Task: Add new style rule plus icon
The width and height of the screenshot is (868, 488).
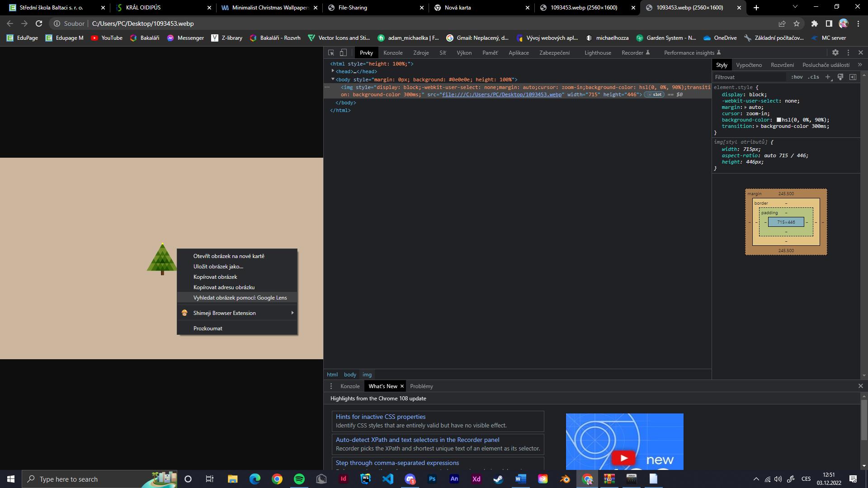Action: [x=828, y=77]
